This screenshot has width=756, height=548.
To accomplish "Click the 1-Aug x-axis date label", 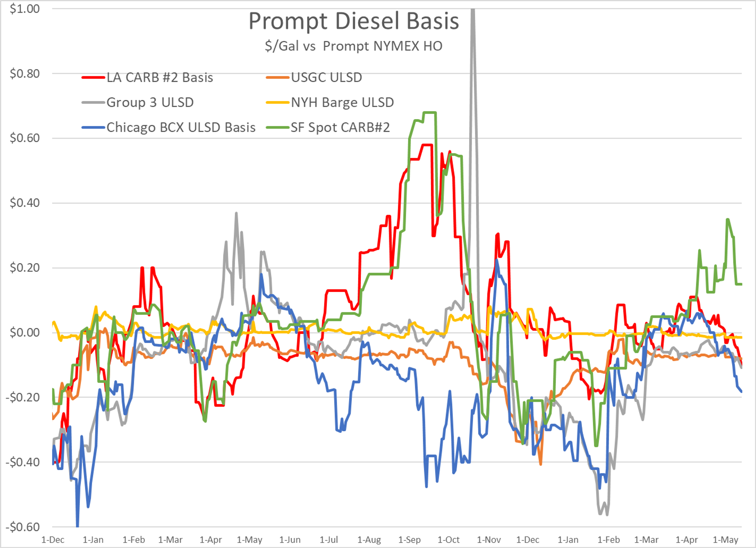I will point(369,540).
